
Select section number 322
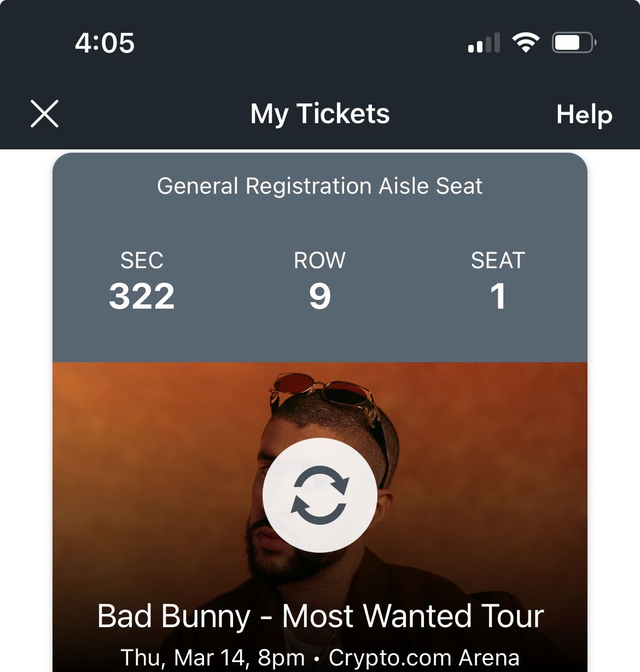click(x=142, y=296)
